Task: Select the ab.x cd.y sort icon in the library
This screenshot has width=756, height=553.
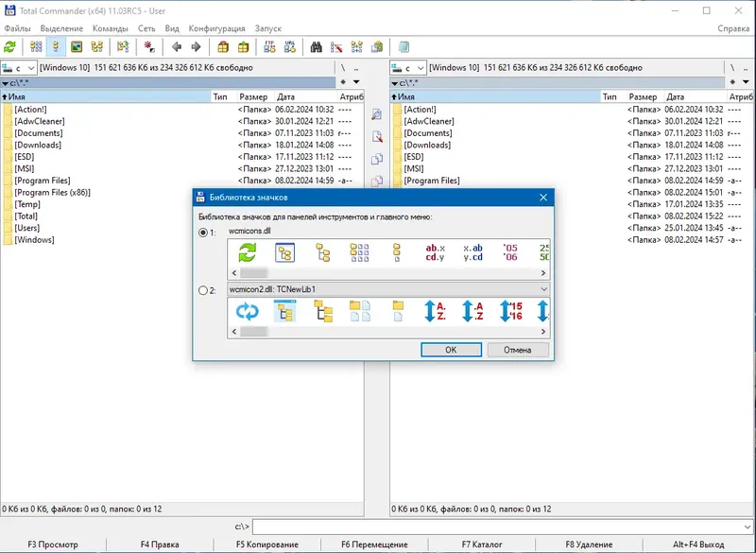Action: 435,252
